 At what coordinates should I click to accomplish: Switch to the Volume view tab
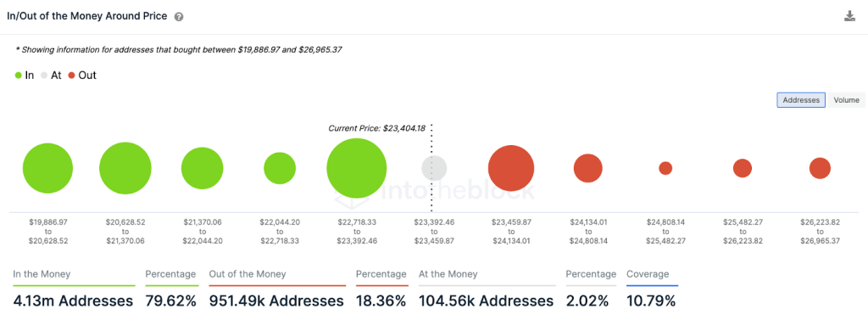(846, 100)
